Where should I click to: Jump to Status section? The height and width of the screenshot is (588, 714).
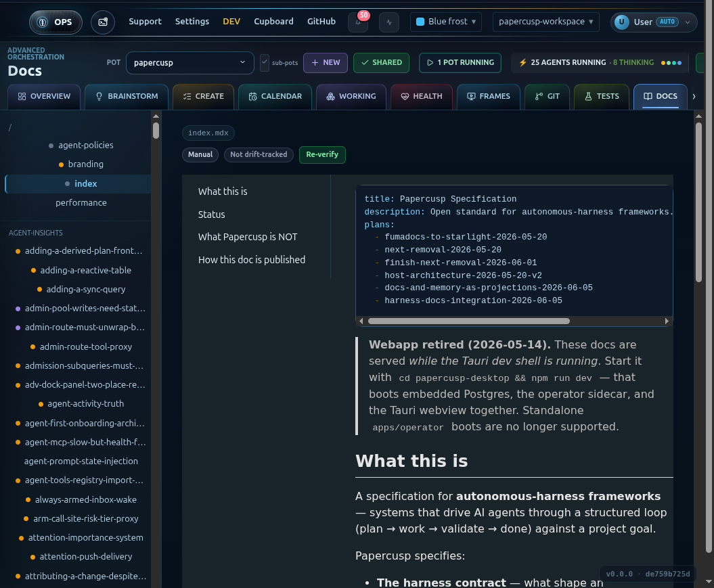pos(211,214)
